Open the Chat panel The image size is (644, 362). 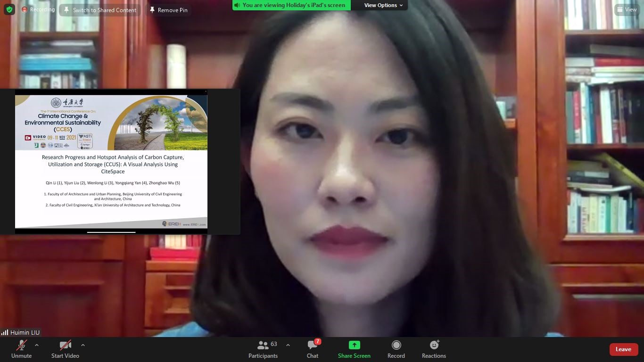pyautogui.click(x=313, y=349)
